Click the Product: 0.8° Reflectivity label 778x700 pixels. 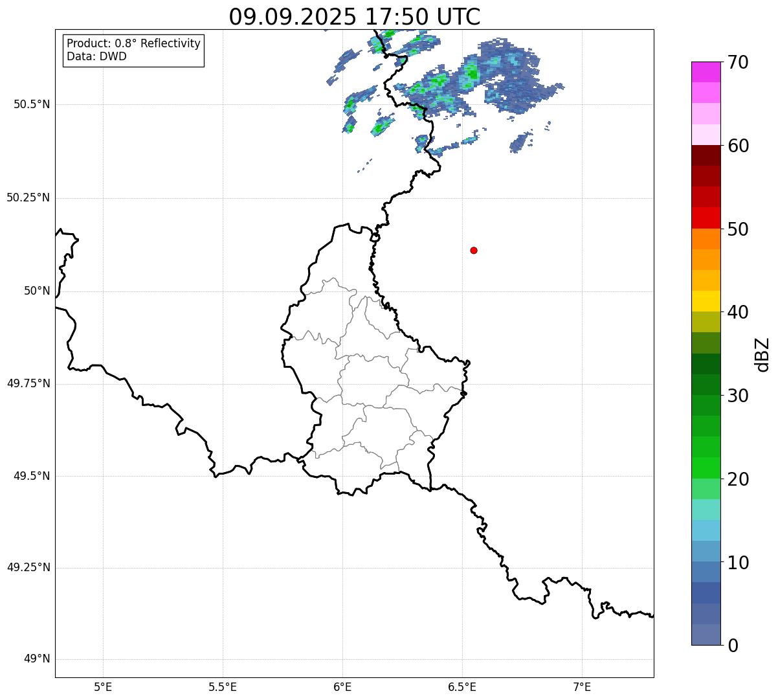(x=134, y=43)
